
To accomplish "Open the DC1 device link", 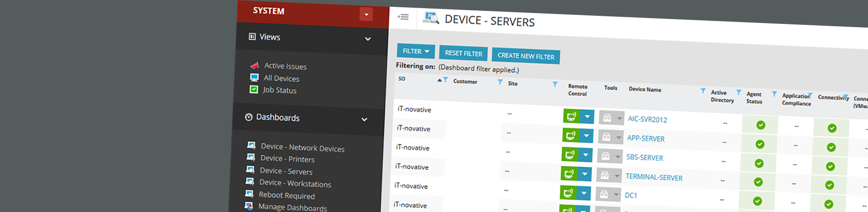I will (x=631, y=195).
